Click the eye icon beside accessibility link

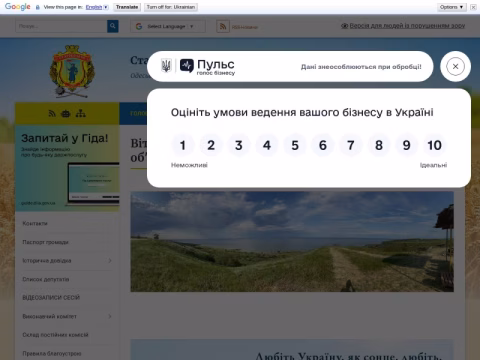coord(345,26)
